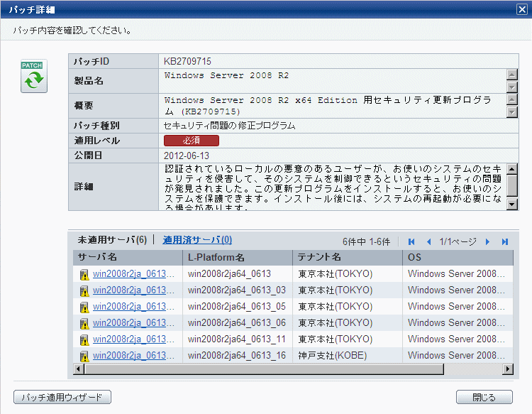Click warning icon for win2008r2ja64_0613_16 row
Viewport: 532px width, 414px height.
point(84,356)
